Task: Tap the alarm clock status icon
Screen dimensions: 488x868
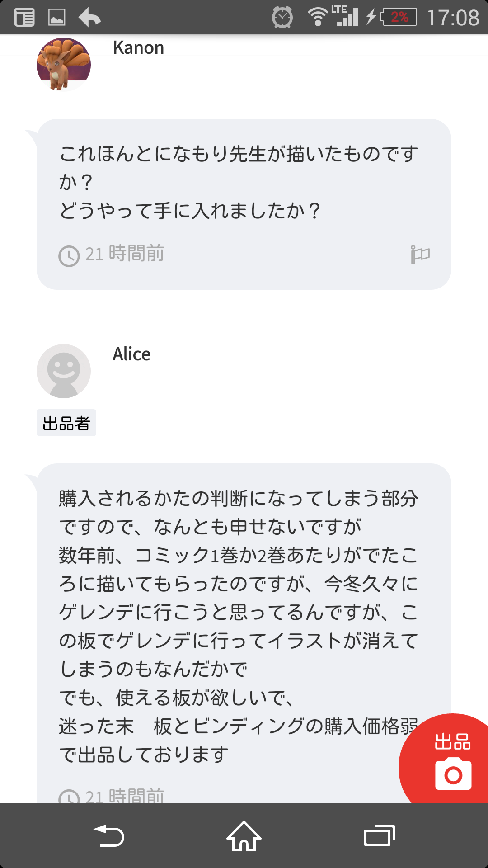Action: click(x=282, y=18)
